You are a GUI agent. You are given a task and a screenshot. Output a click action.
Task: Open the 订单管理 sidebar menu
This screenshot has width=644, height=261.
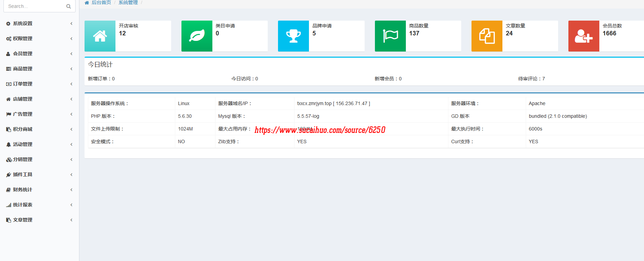(23, 84)
